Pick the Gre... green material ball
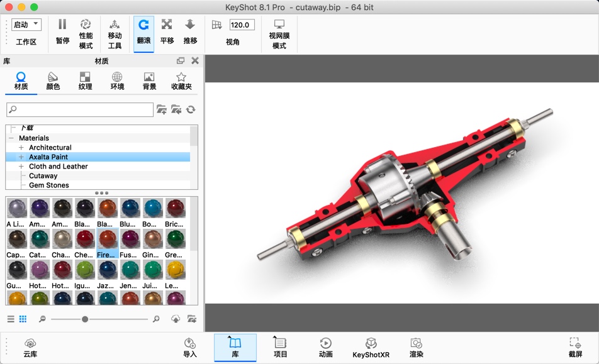Viewport: 599px width, 364px height. pyautogui.click(x=175, y=243)
